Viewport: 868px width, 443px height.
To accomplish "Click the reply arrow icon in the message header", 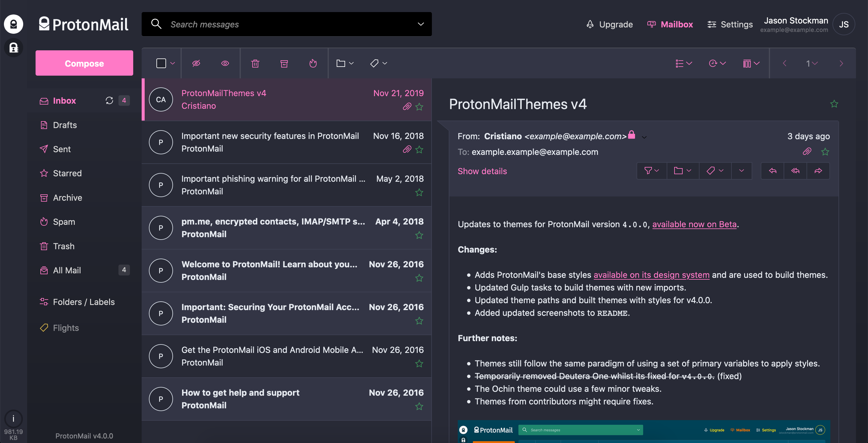I will (x=773, y=171).
